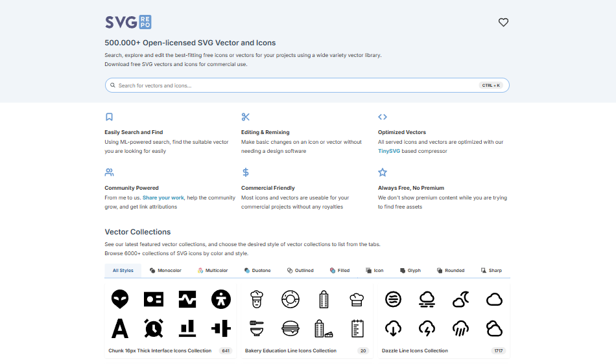Click the cloud with moon icon
Viewport: 616px width, 364px height.
point(461,299)
